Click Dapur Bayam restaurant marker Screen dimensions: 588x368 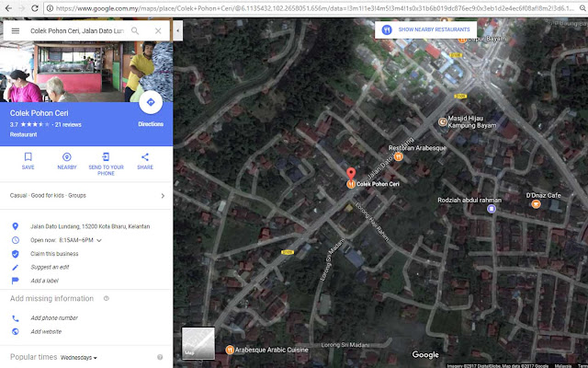[x=462, y=39]
